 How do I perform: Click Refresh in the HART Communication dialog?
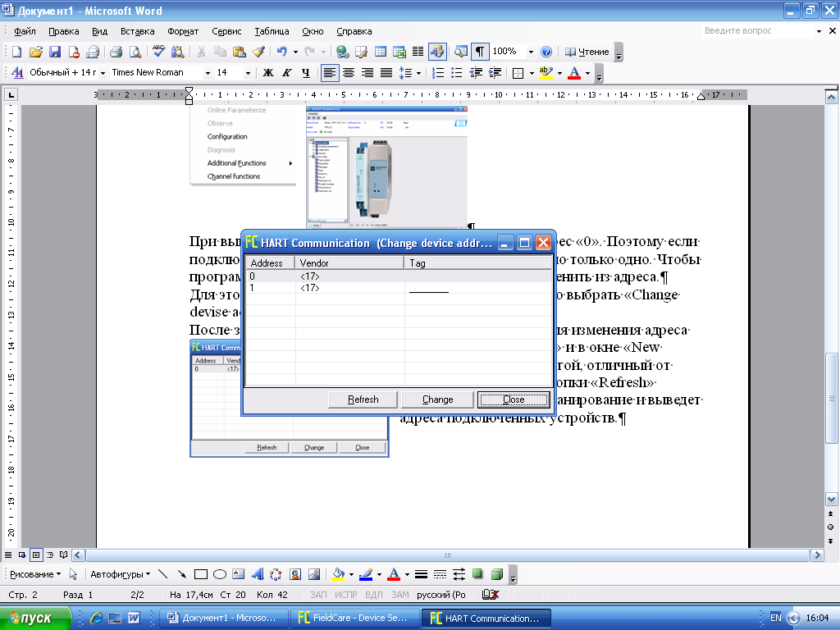363,399
